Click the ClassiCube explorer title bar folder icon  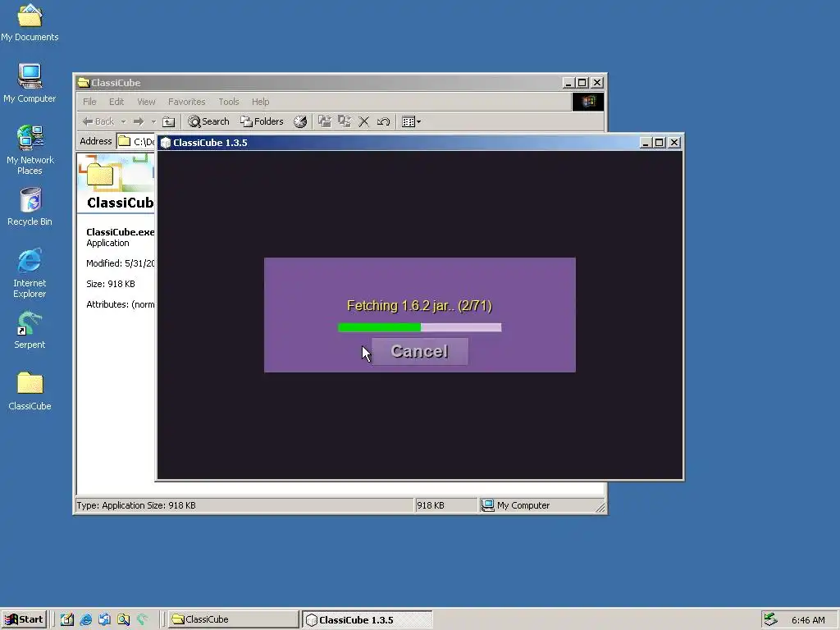point(83,83)
